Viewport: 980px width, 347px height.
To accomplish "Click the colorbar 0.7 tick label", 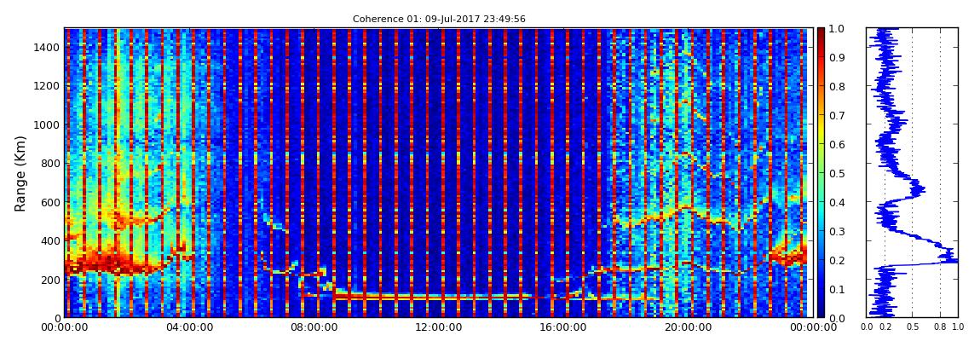I will (x=837, y=116).
